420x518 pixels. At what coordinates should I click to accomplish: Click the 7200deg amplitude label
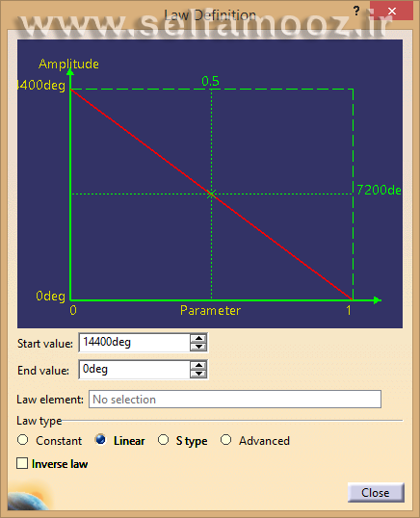(x=380, y=190)
